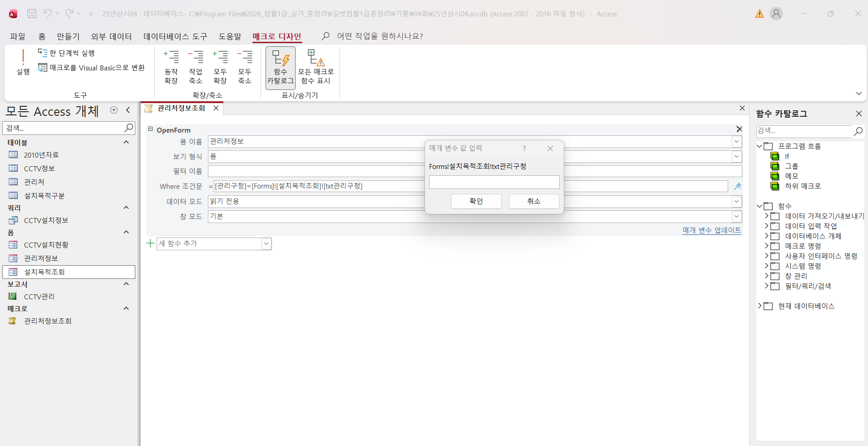The image size is (868, 446).
Task: Click the Single Step (한 단계씩 실행) icon
Action: click(x=66, y=53)
